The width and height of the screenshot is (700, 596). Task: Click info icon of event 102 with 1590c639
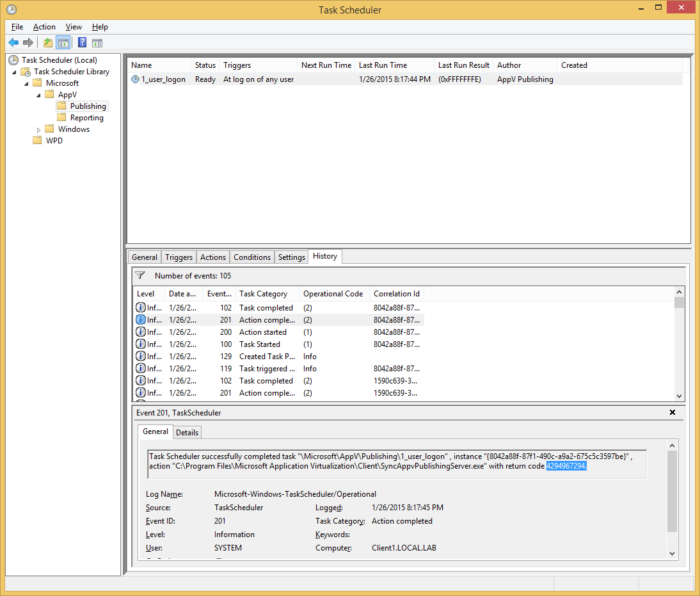click(x=141, y=380)
